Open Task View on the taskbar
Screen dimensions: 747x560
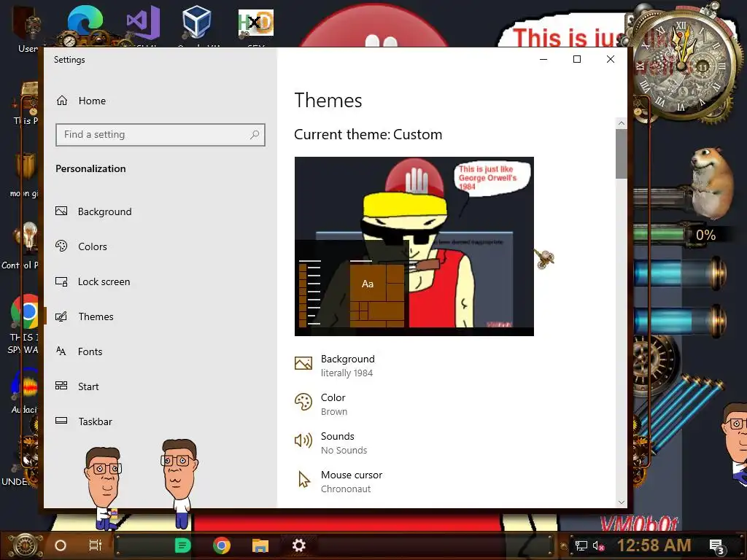click(x=96, y=545)
